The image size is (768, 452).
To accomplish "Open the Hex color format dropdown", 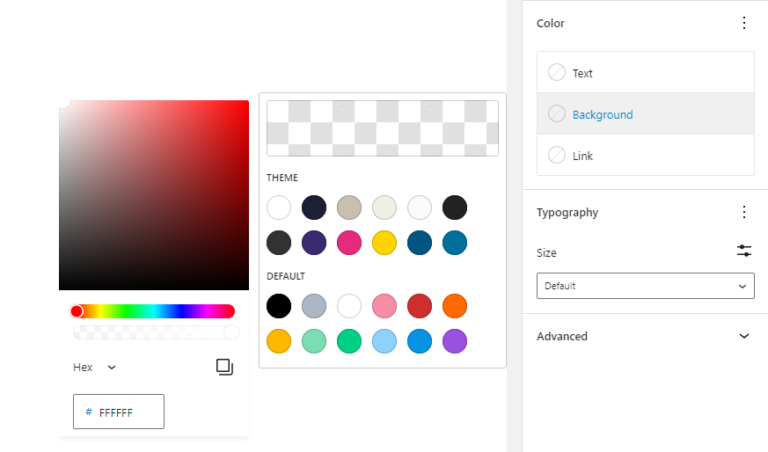I will click(x=95, y=367).
